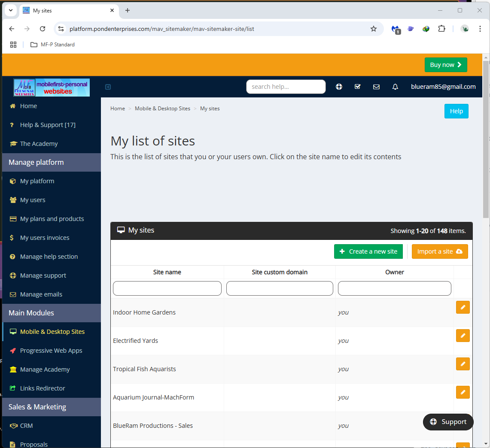Image resolution: width=490 pixels, height=448 pixels.
Task: Bookmark this page with the star icon
Action: 374,29
